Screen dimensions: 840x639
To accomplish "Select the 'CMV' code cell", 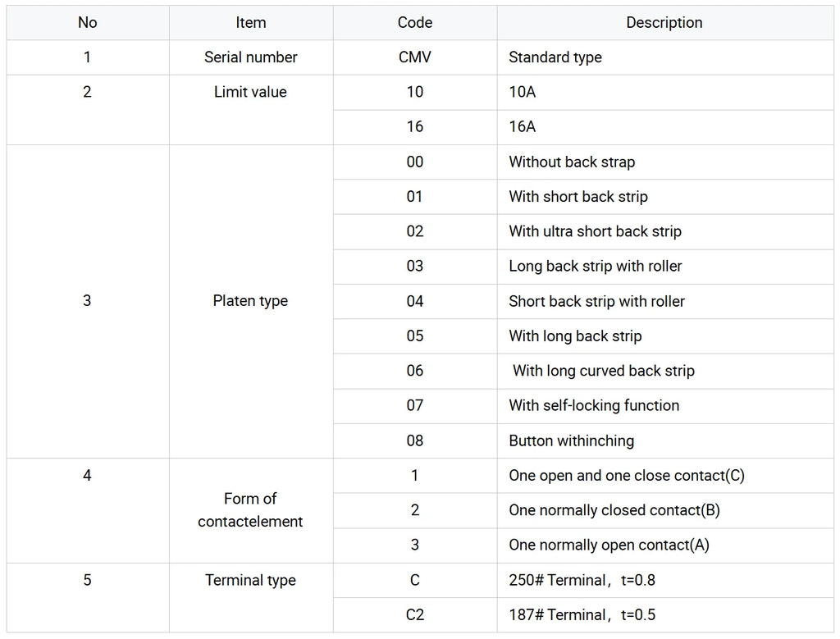I will coord(414,57).
